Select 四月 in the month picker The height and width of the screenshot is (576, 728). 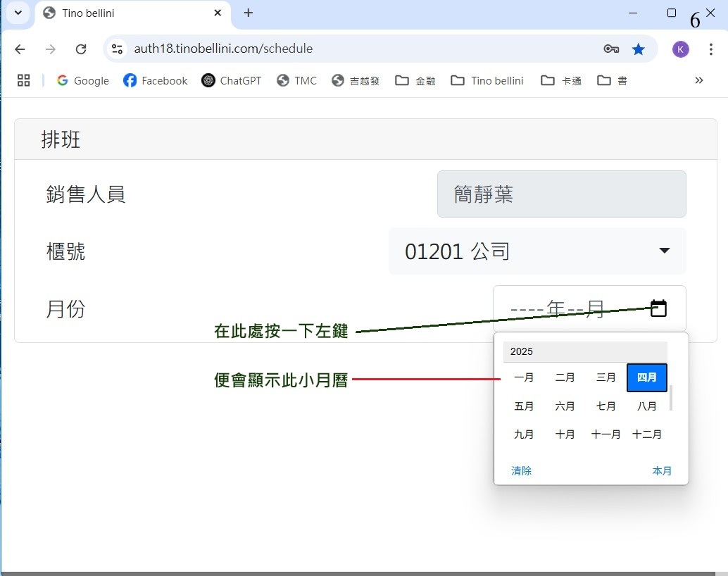[x=646, y=377]
